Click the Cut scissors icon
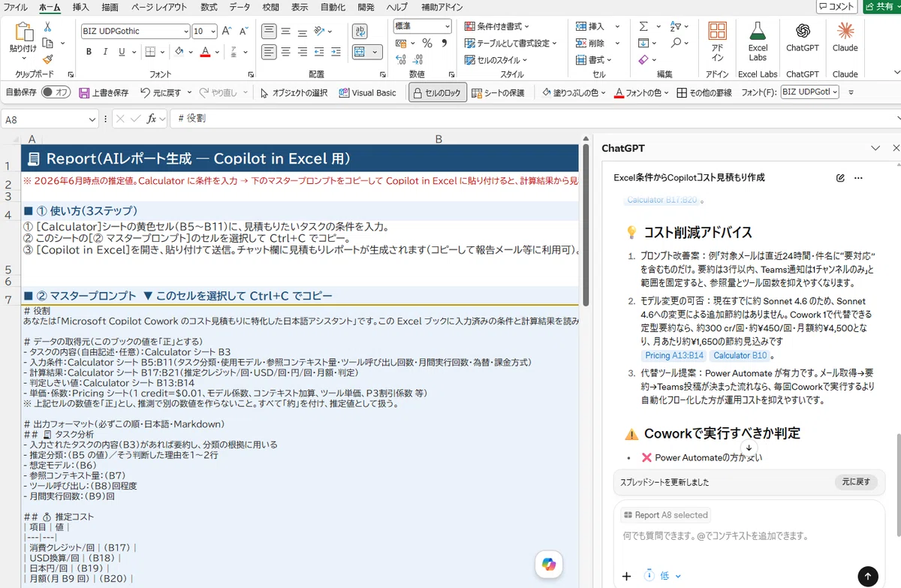This screenshot has width=901, height=588. 48,27
